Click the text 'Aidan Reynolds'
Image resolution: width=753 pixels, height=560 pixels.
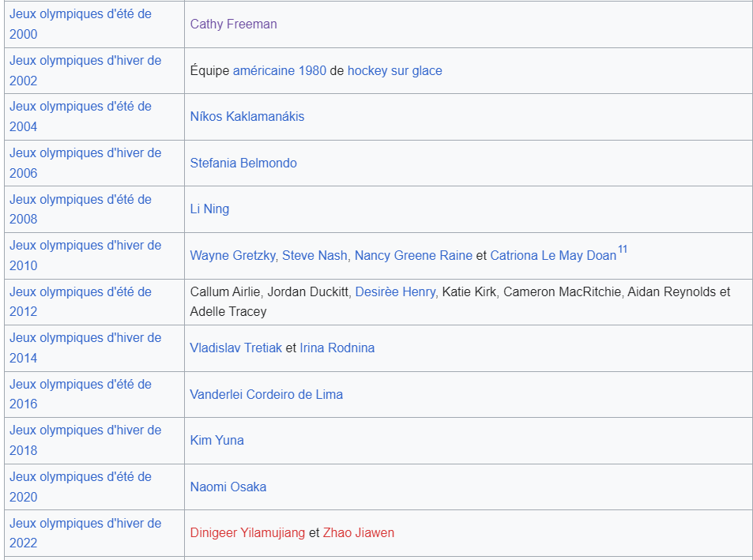pyautogui.click(x=672, y=291)
